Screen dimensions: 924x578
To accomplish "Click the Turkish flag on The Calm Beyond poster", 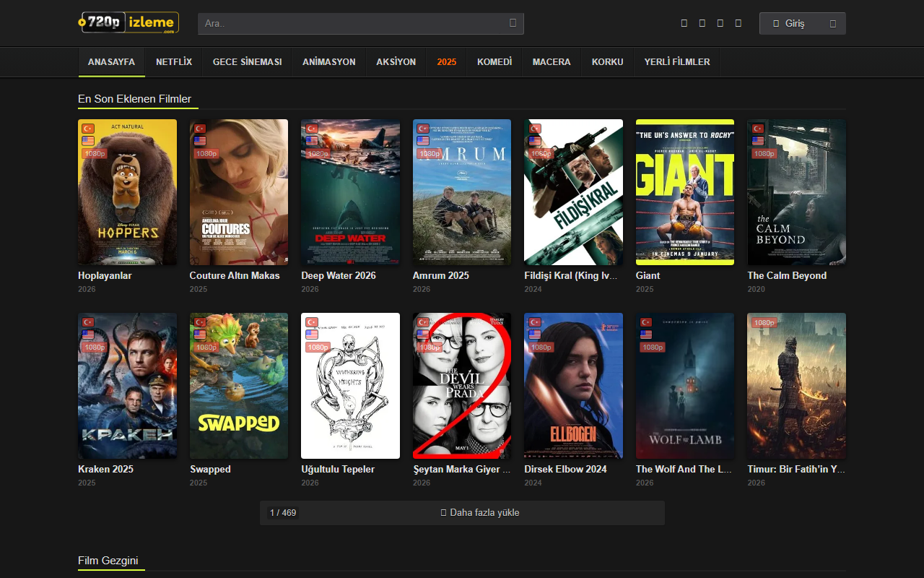I will 757,129.
